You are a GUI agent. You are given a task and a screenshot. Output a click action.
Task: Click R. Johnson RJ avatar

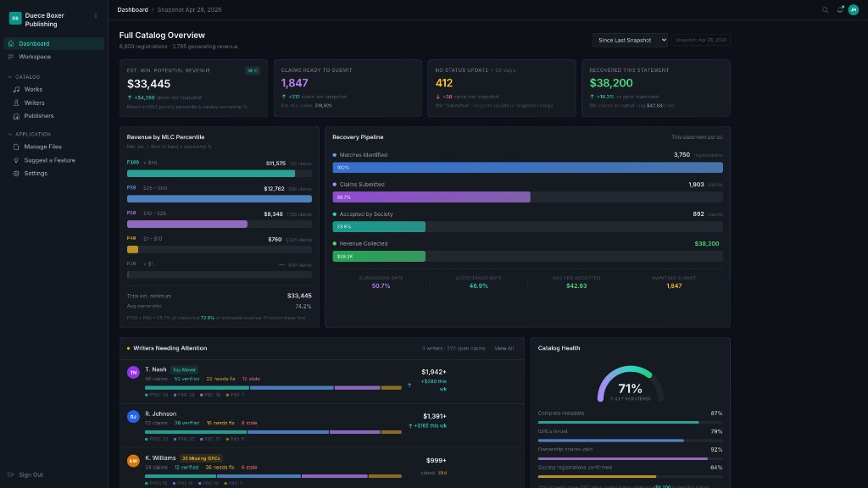[x=133, y=417]
